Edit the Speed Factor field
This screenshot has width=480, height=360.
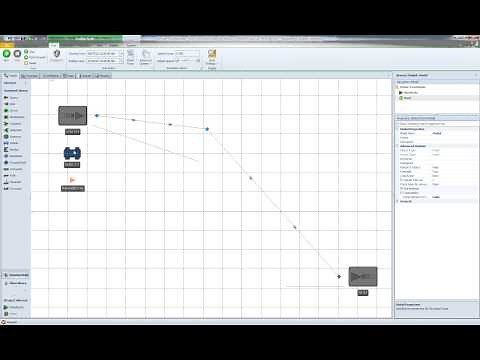(187, 53)
